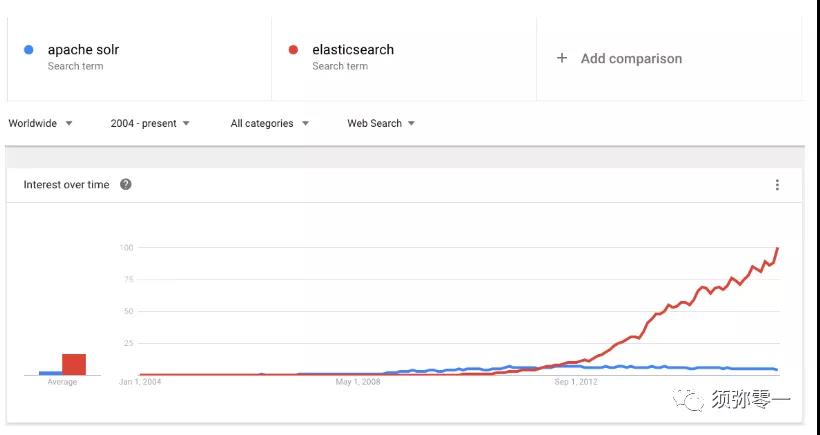Expand the All categories dropdown

[270, 123]
